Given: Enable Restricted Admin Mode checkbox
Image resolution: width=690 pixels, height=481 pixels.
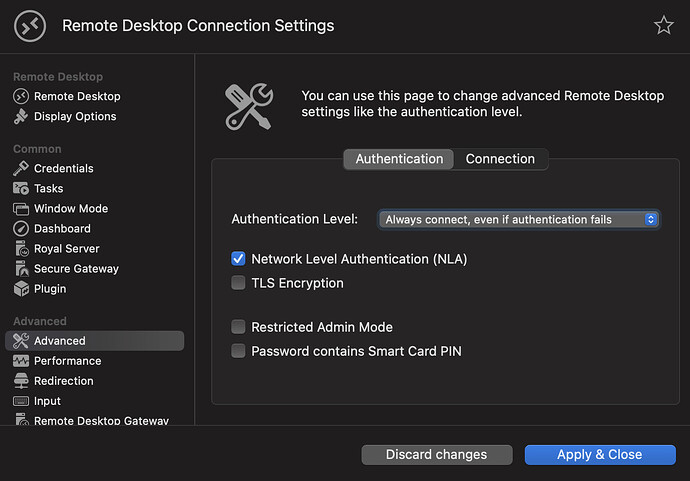Looking at the screenshot, I should (x=238, y=327).
